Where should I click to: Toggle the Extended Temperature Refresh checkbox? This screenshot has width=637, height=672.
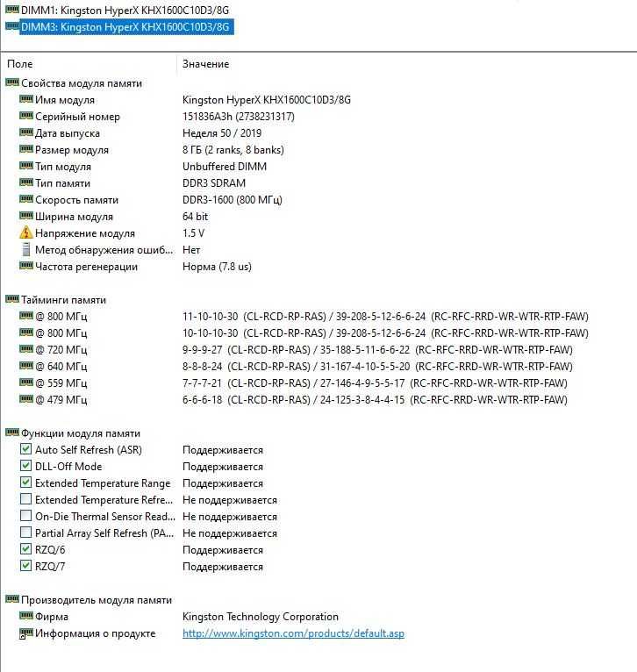coord(25,499)
